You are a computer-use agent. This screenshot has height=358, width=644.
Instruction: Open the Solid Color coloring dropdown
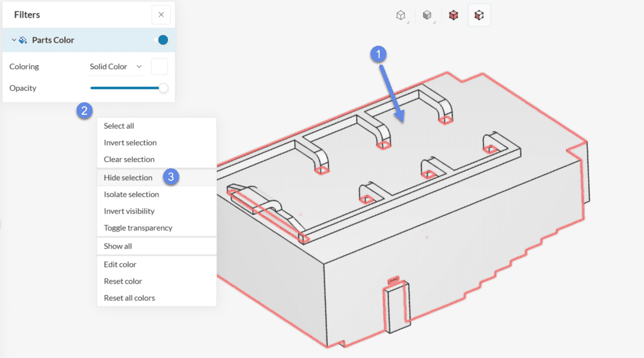[116, 67]
